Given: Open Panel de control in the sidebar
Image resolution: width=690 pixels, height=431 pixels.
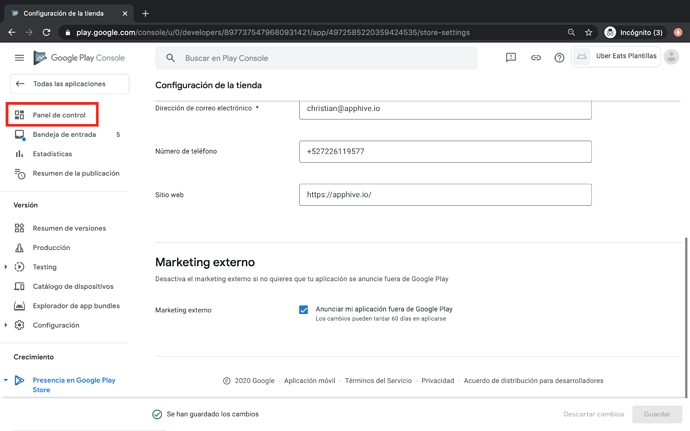Looking at the screenshot, I should coord(59,115).
